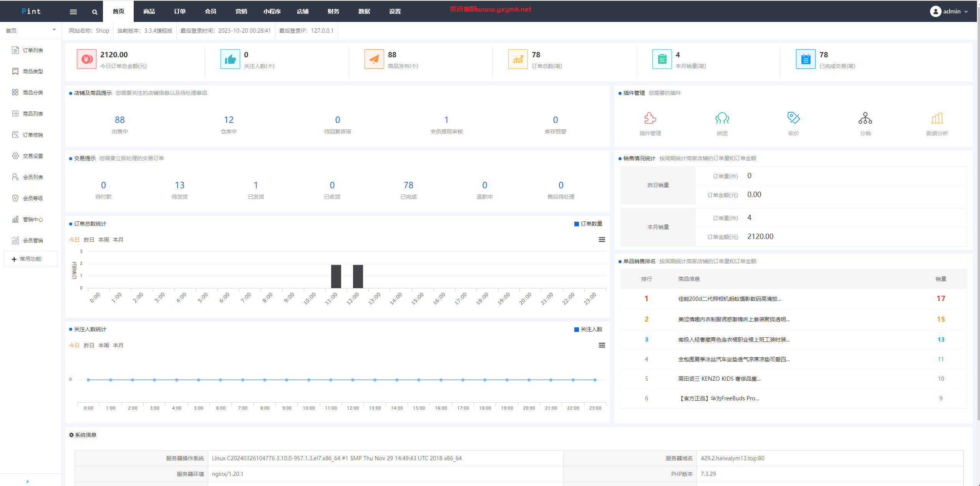The image size is (980, 486).
Task: Click the 1 会员提现审核 count
Action: 446,120
